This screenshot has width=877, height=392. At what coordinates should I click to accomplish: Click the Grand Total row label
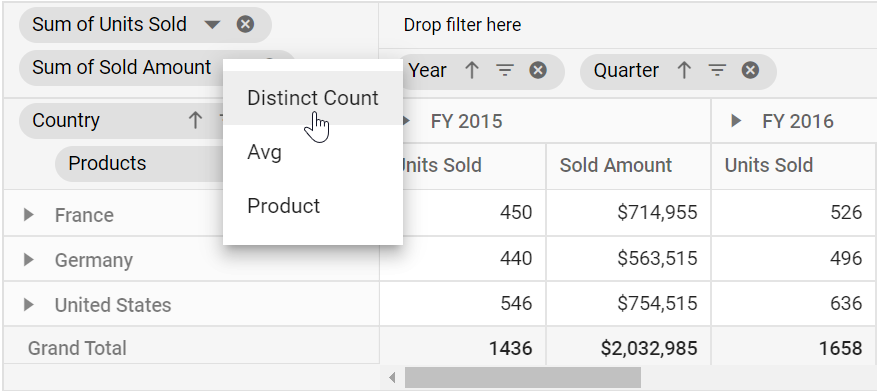coord(77,348)
